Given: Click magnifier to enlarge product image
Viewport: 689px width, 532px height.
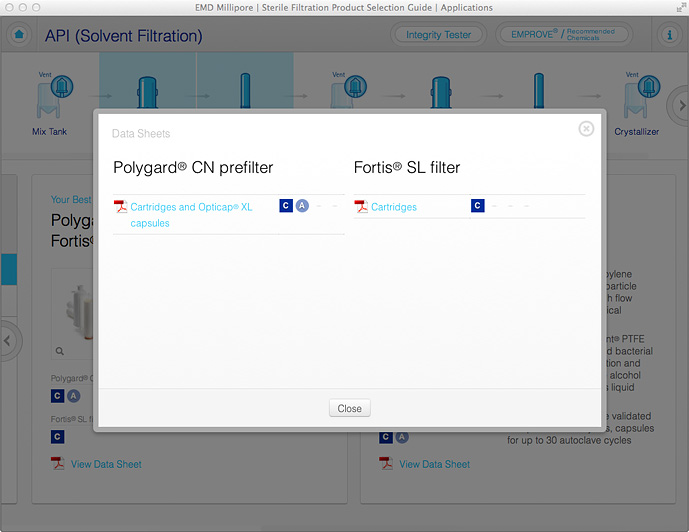Looking at the screenshot, I should [61, 351].
